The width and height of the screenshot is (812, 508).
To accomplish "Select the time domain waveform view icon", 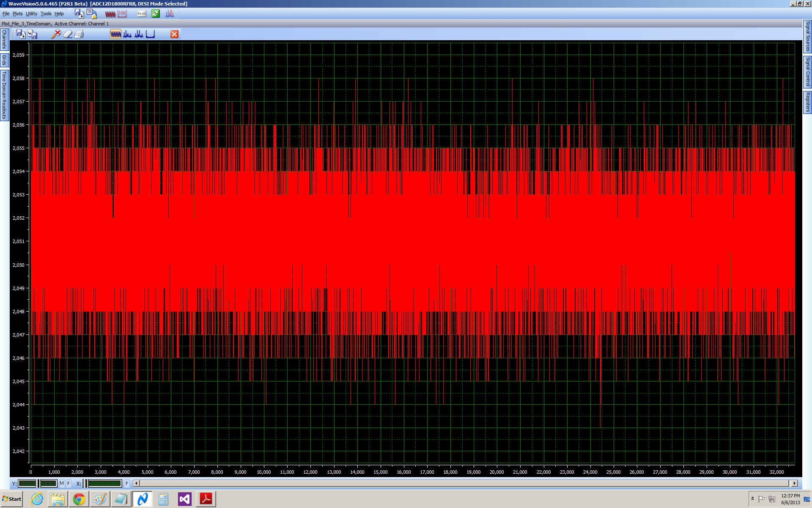I will [115, 34].
